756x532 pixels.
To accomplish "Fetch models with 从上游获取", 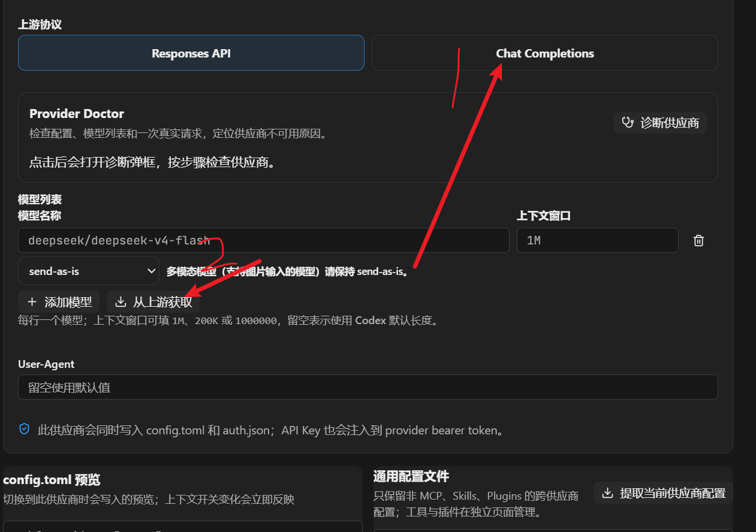I will point(153,302).
